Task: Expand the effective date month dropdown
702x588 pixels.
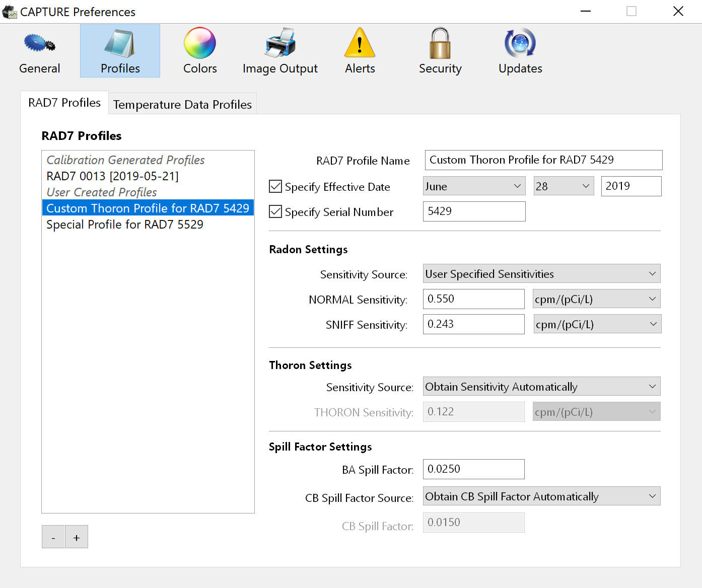Action: tap(474, 186)
